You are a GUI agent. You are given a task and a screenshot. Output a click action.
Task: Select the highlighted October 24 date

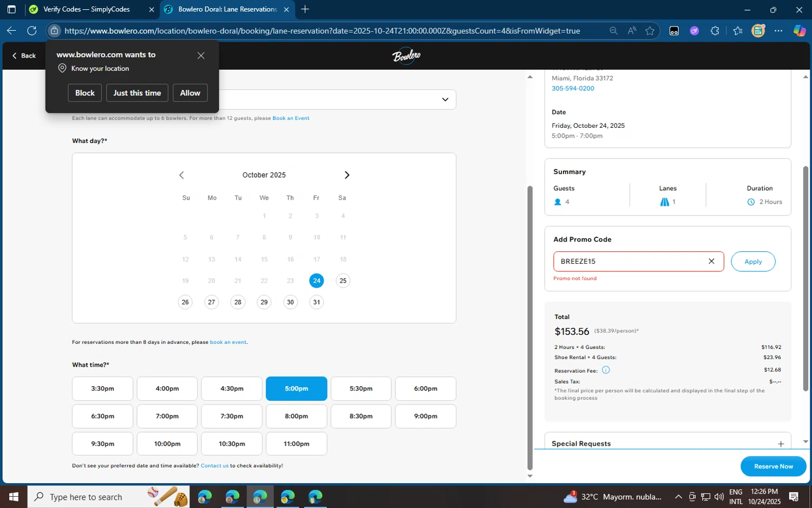(x=317, y=281)
